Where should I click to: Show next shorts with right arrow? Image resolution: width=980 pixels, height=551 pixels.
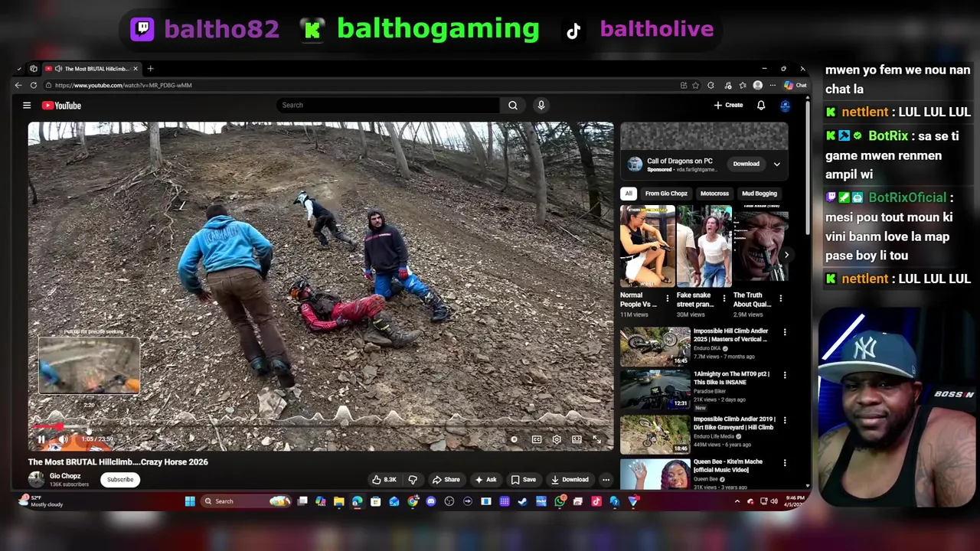click(x=786, y=255)
